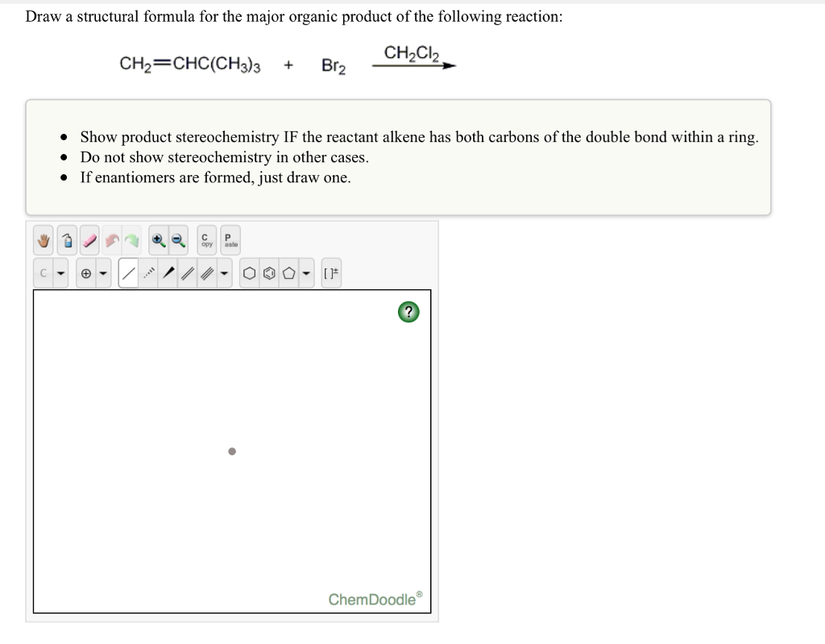
Task: Select the cyclopentane ring tool
Action: [289, 272]
